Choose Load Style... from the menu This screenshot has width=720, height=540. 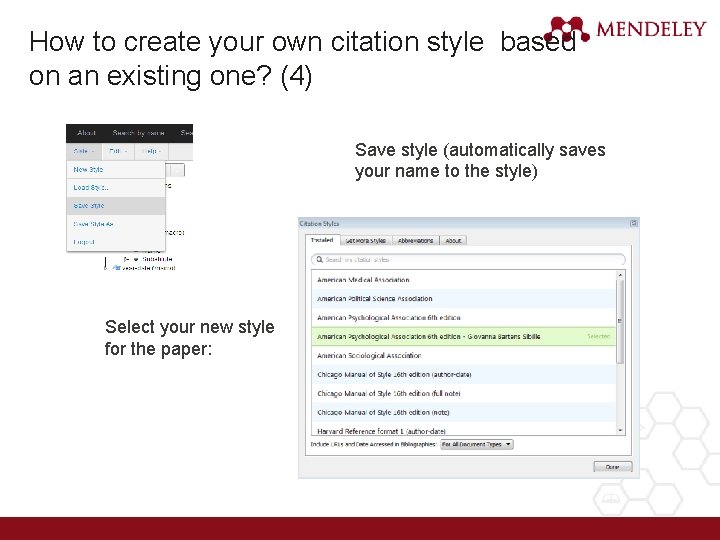(x=116, y=187)
